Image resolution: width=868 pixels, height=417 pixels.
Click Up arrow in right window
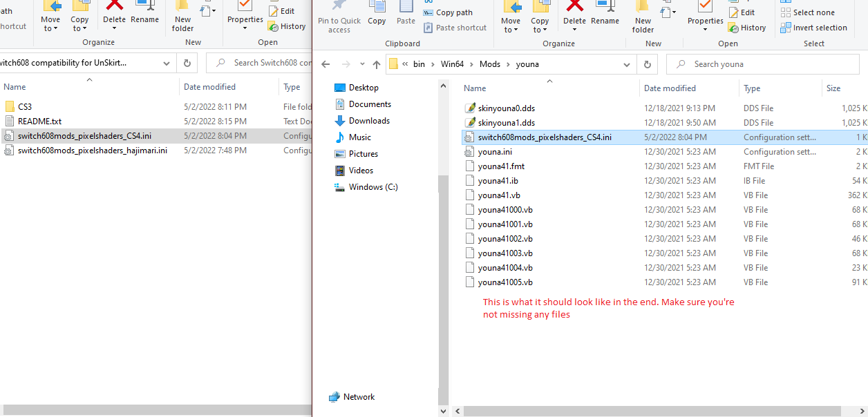376,64
